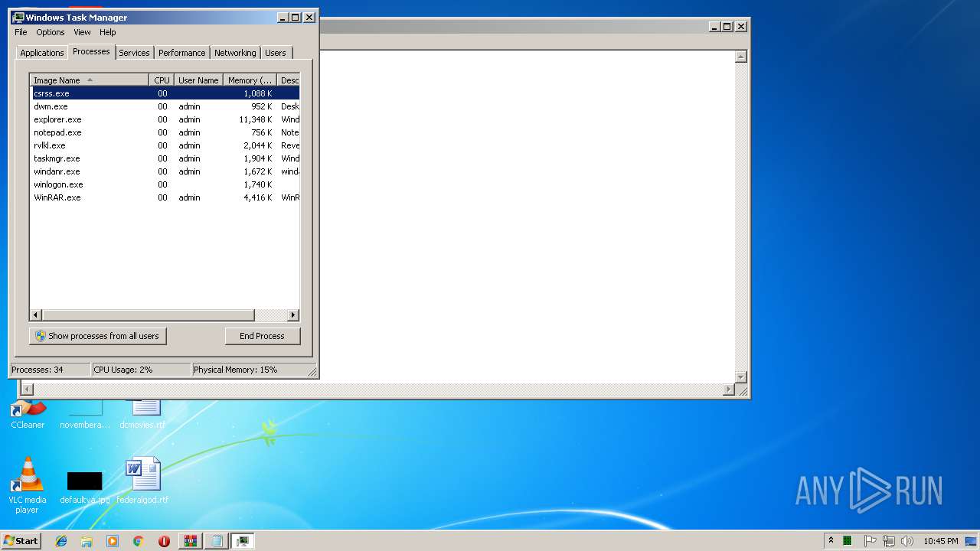
Task: Switch to the Services tab
Action: 134,53
